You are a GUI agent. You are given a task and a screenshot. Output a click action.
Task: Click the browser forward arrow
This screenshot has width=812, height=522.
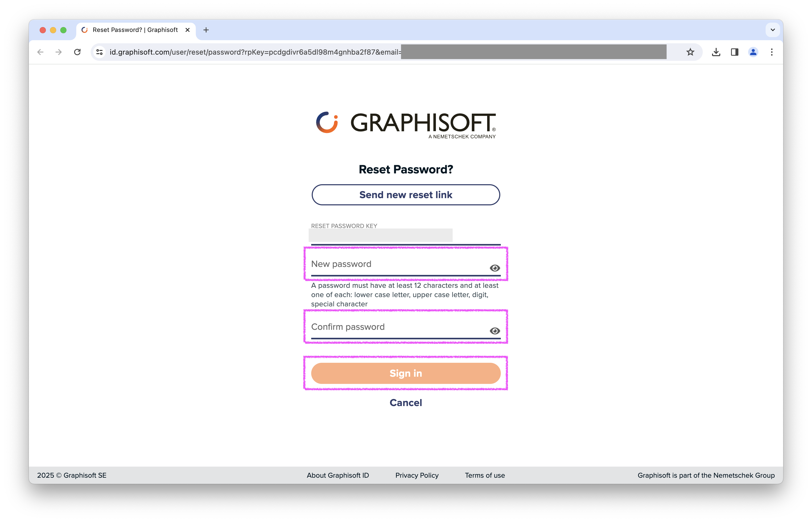click(59, 52)
